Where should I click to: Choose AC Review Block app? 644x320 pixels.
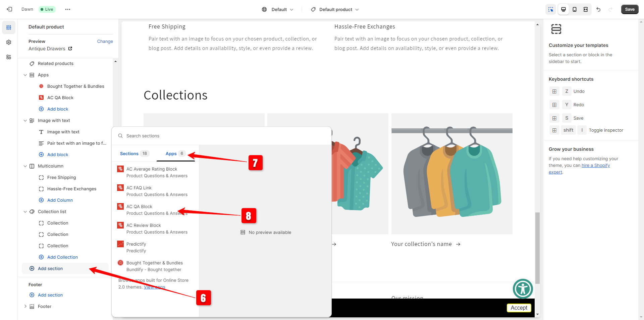tap(155, 229)
